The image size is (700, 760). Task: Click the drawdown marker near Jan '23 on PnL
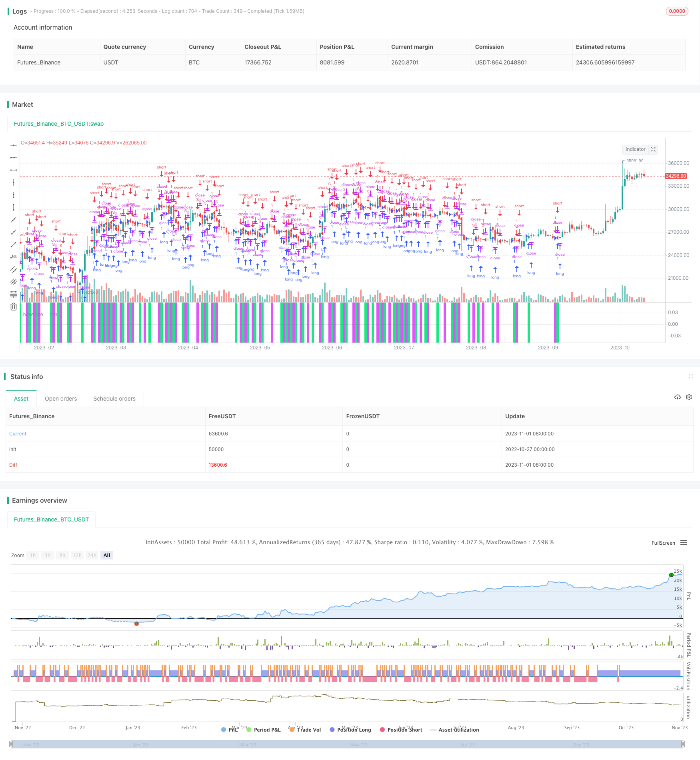136,624
